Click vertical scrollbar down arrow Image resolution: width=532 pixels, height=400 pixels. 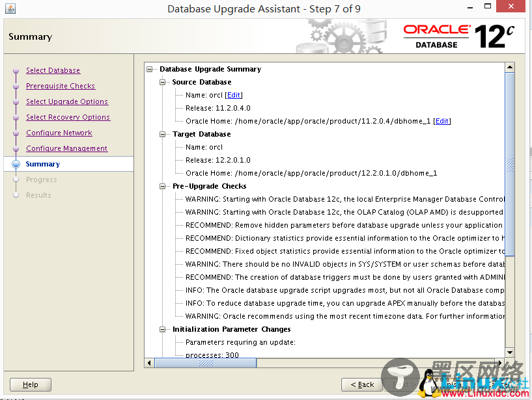click(x=510, y=353)
